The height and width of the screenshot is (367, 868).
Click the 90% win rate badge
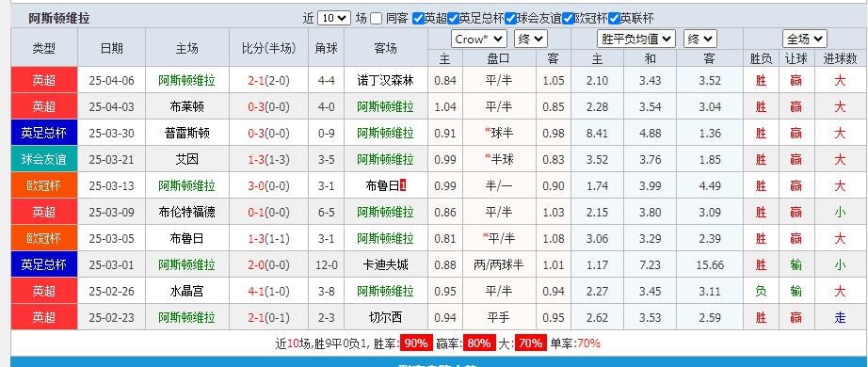[416, 343]
